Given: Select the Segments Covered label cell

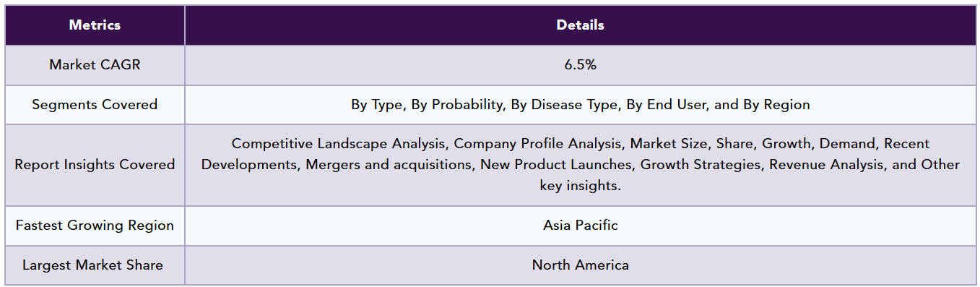Looking at the screenshot, I should (x=95, y=105).
